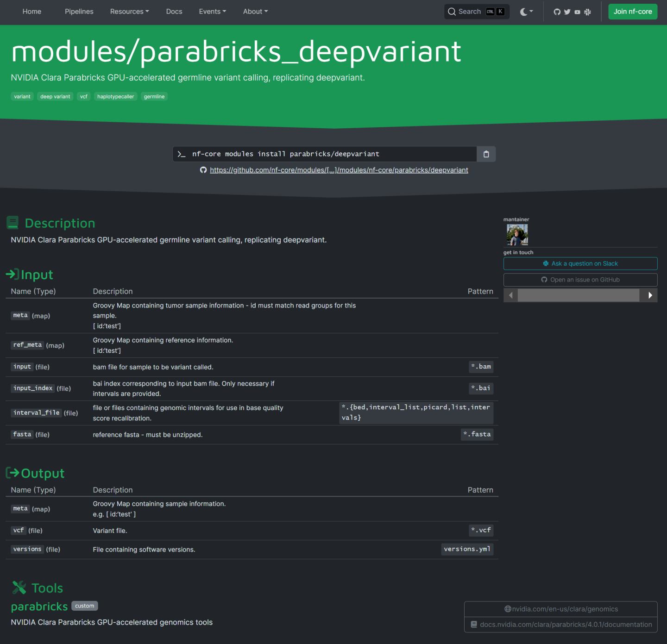Viewport: 667px width, 644px height.
Task: Open the Docs nav item
Action: [174, 12]
